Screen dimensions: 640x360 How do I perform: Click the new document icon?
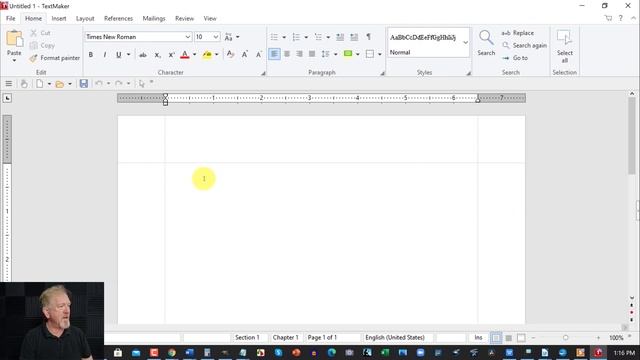tap(40, 84)
